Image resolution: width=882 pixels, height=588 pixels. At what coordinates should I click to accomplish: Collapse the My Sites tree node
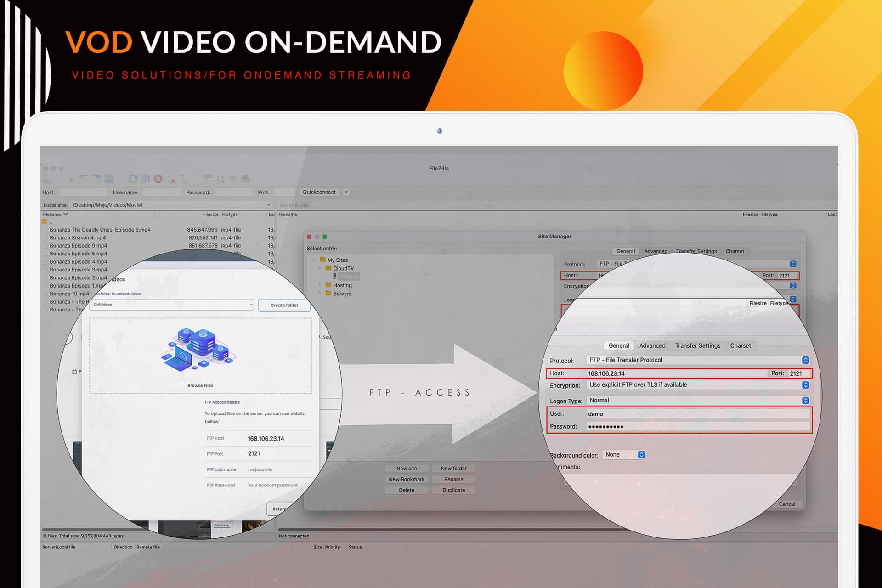[x=313, y=260]
